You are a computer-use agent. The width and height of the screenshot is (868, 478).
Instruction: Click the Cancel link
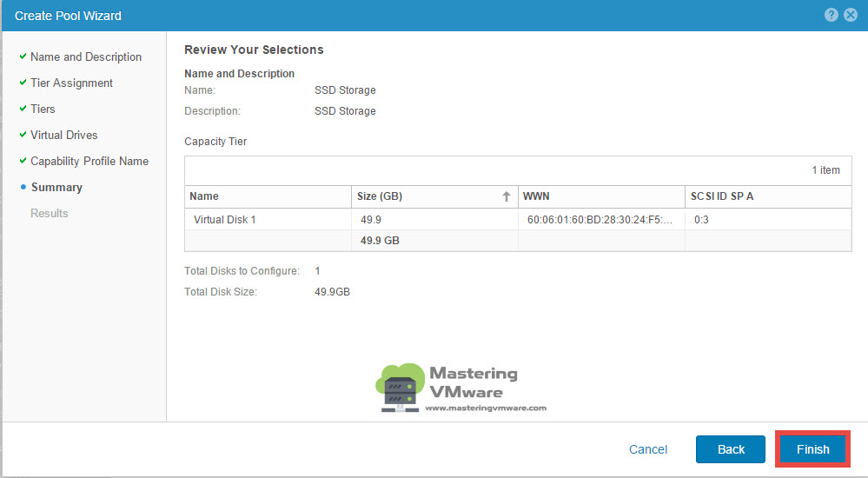tap(648, 449)
